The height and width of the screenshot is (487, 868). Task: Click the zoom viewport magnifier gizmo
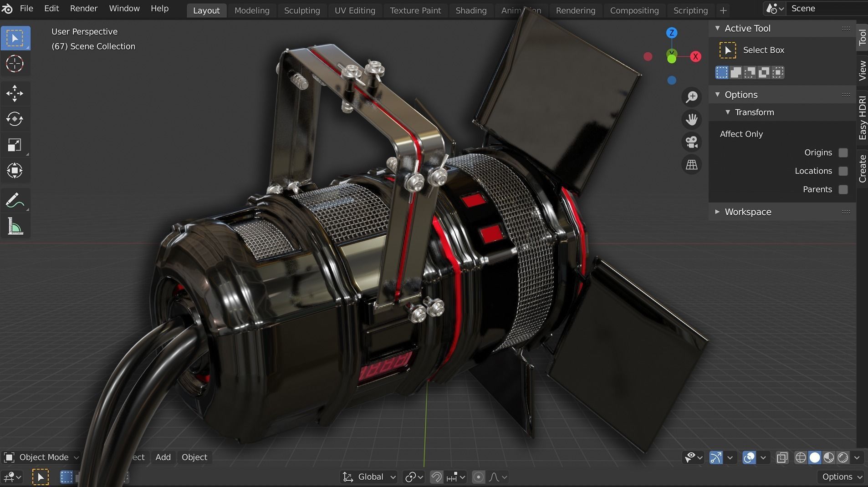click(692, 96)
